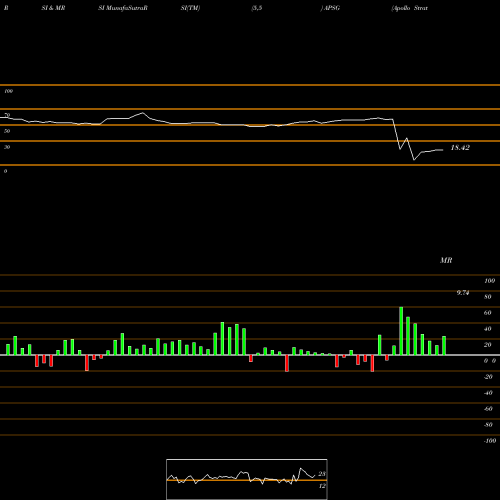
Task: Click the "50" RSI axis label
Action: tap(7, 131)
